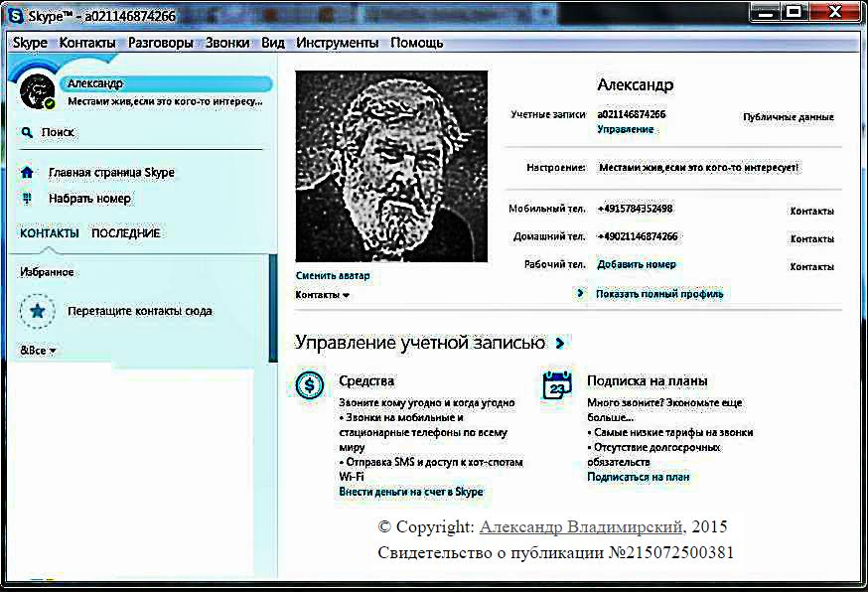Switch to the КОНТАКТЫ tab

(x=50, y=233)
